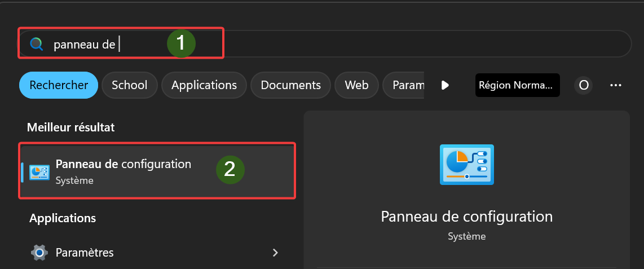The width and height of the screenshot is (644, 269).
Task: Open the Région Norma... account badge
Action: coord(518,85)
